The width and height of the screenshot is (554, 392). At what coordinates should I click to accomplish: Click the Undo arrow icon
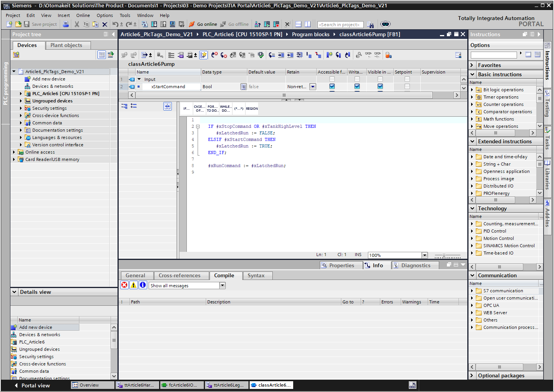tap(115, 24)
